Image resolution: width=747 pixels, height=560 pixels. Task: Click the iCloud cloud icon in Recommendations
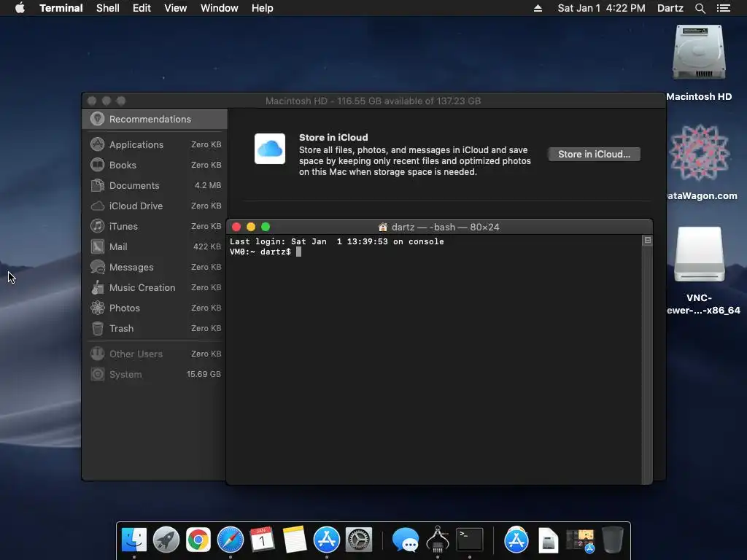[x=270, y=149]
